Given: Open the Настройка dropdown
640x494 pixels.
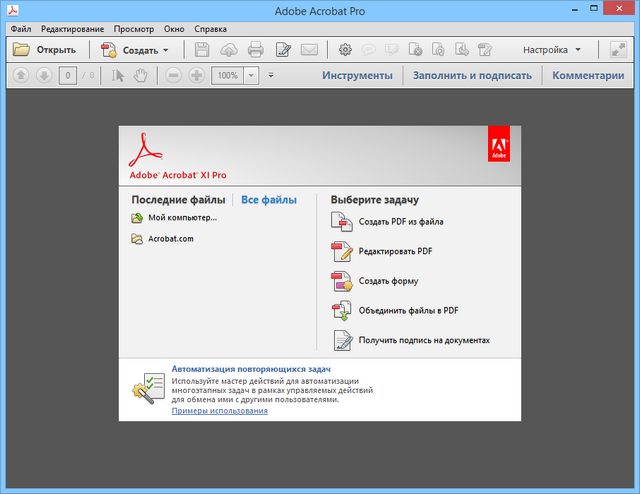Looking at the screenshot, I should click(x=552, y=49).
